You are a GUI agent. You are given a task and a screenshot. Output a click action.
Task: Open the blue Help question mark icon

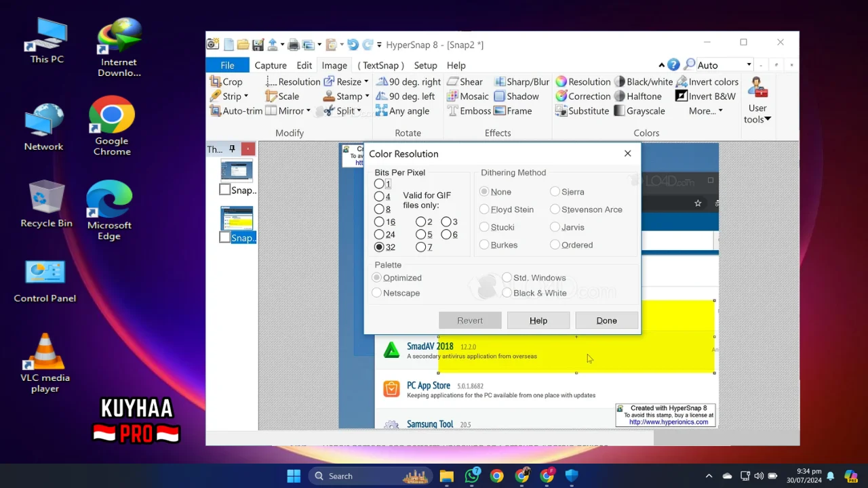point(673,65)
